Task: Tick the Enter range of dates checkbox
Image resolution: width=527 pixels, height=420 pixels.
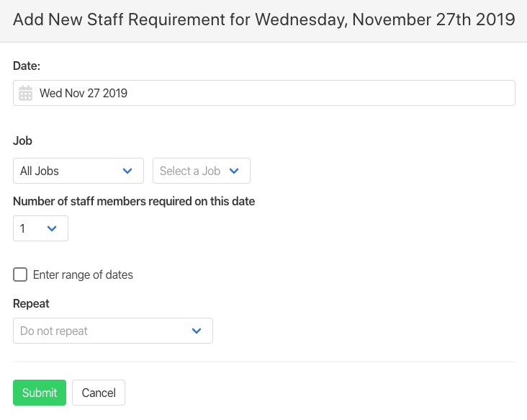Action: pos(20,274)
